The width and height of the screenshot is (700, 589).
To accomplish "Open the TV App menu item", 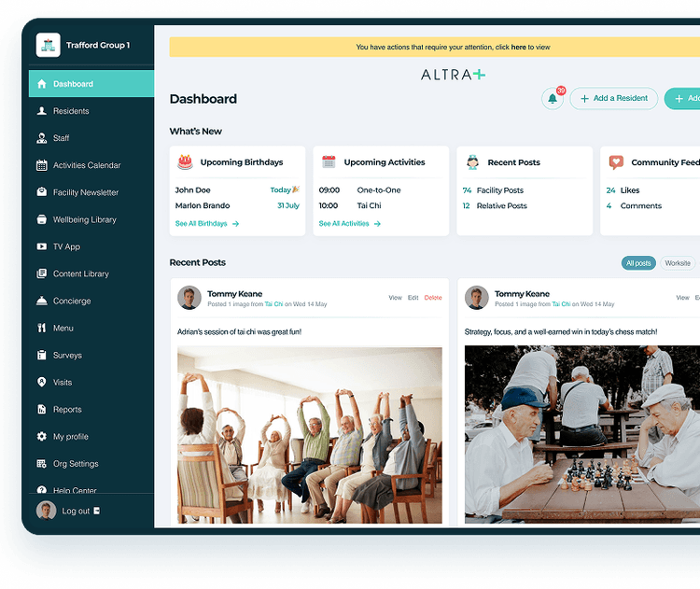I will (91, 246).
